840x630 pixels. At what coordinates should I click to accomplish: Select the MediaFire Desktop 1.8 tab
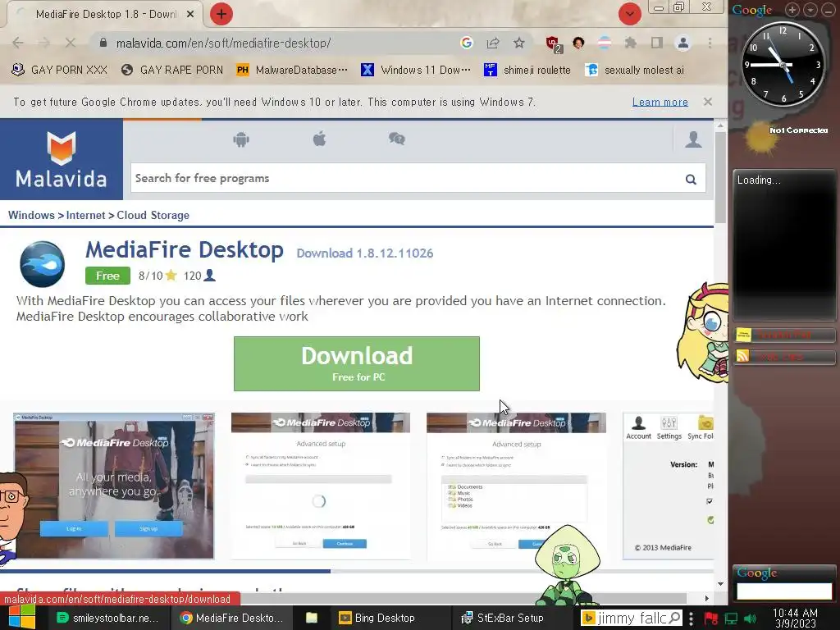pyautogui.click(x=104, y=15)
